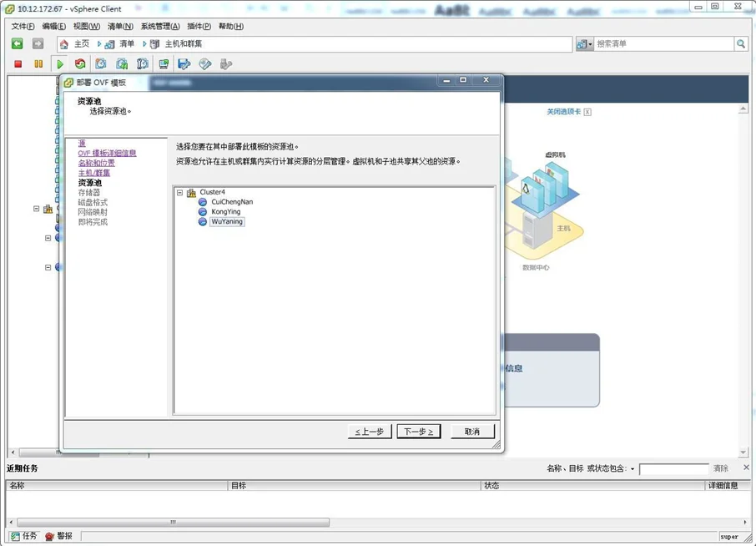Open the 清单(N) menu
The image size is (756, 546).
(120, 26)
